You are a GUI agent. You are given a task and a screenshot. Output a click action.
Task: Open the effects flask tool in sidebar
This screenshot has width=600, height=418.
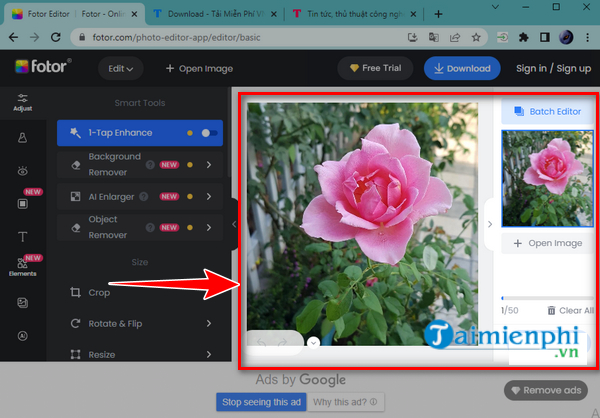point(23,138)
